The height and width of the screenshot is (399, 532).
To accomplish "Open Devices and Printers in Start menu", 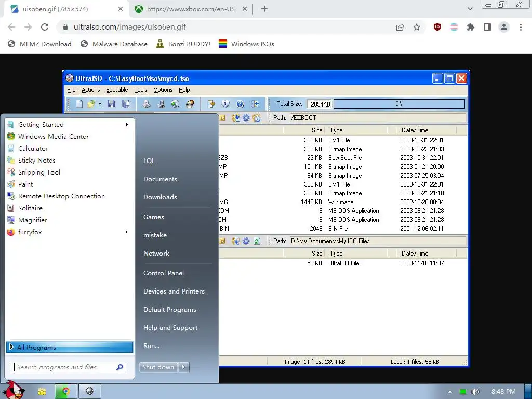I will click(174, 291).
